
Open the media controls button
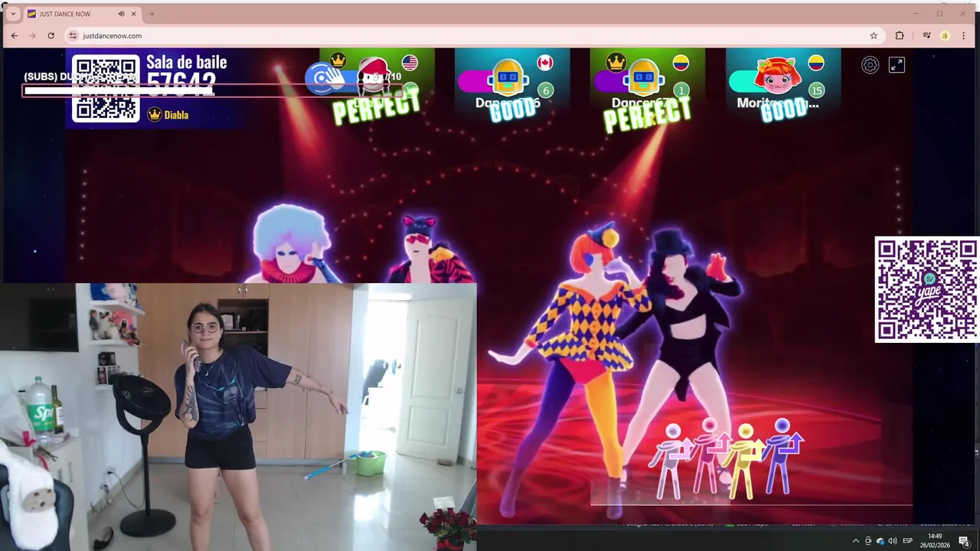(x=926, y=35)
